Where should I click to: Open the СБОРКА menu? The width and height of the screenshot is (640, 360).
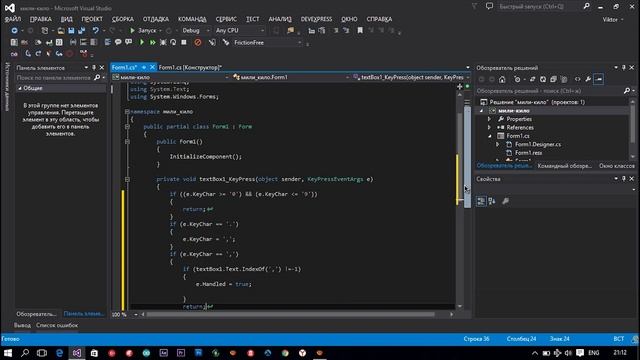click(x=123, y=19)
